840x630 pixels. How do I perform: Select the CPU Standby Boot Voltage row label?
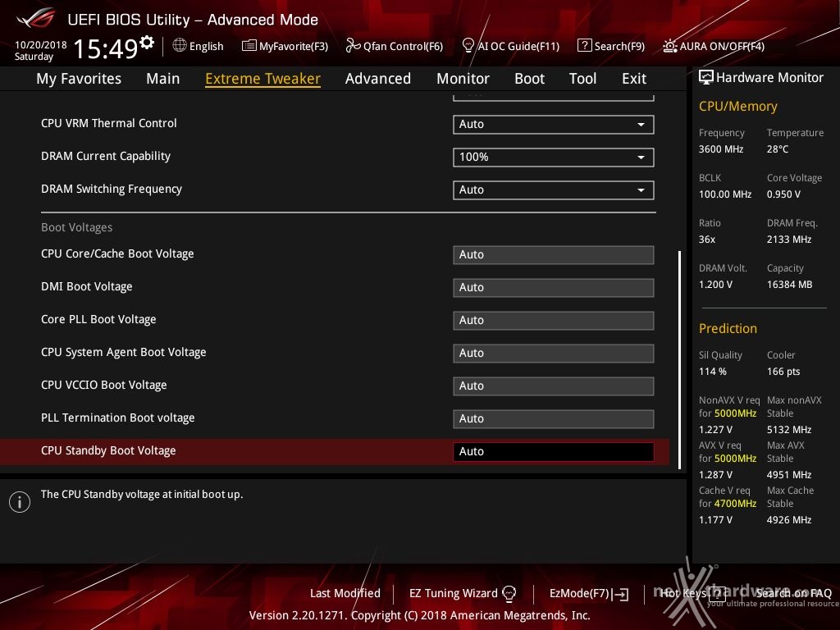click(x=108, y=450)
